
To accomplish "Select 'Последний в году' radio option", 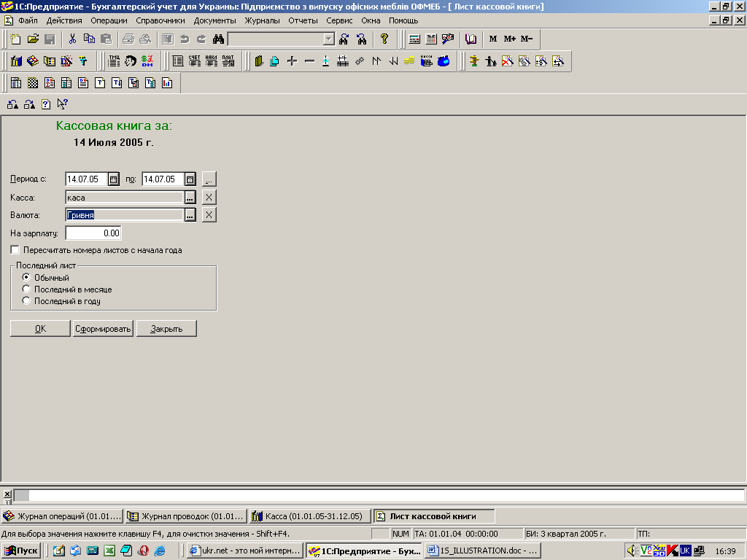I will (x=26, y=301).
